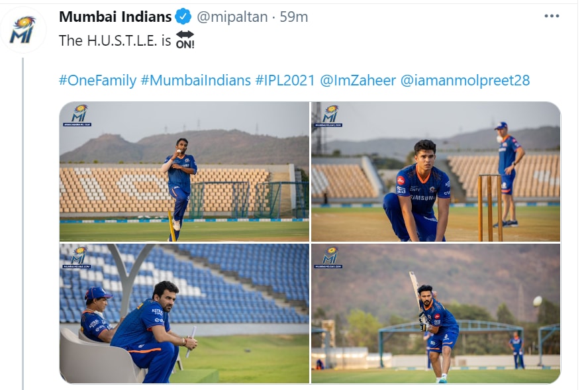
Task: Click the Mumbai Indians profile avatar
Action: point(23,30)
